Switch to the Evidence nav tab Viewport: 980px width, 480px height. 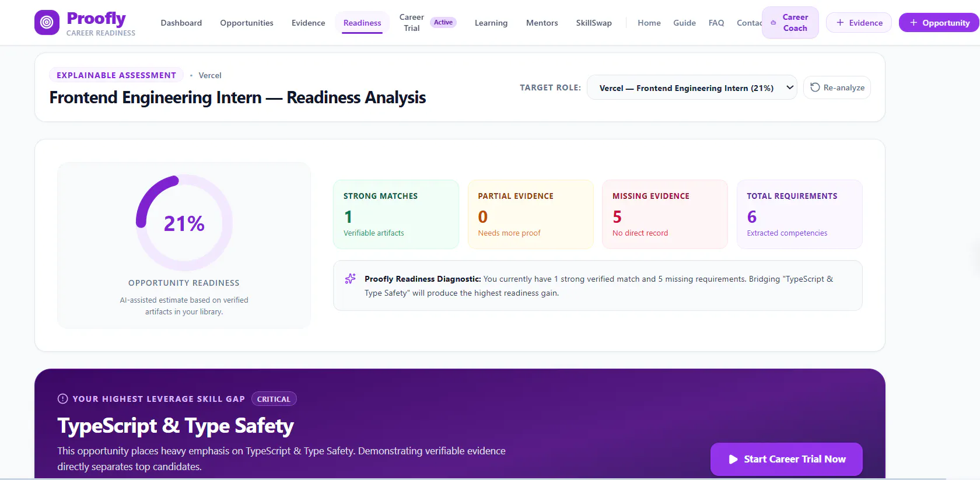coord(309,23)
